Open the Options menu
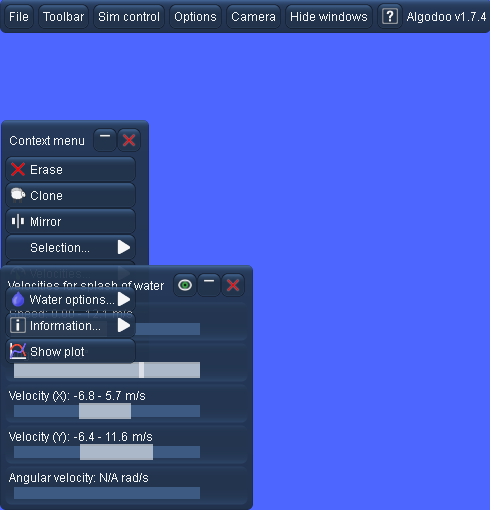This screenshot has width=490, height=510. coord(195,17)
